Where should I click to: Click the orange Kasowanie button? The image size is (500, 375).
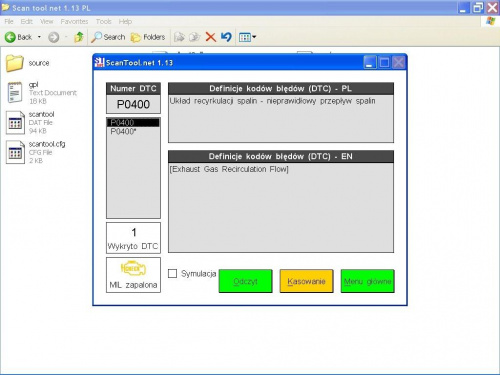(x=306, y=281)
